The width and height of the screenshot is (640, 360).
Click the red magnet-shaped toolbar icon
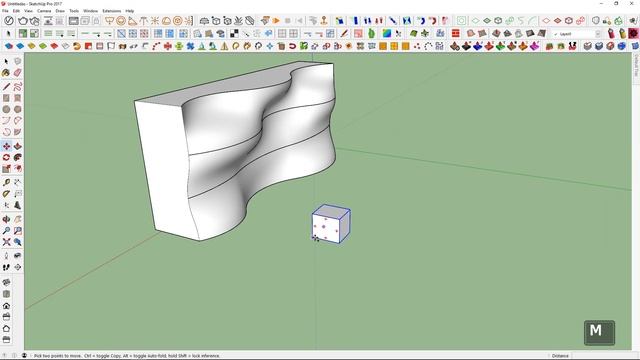292,47
